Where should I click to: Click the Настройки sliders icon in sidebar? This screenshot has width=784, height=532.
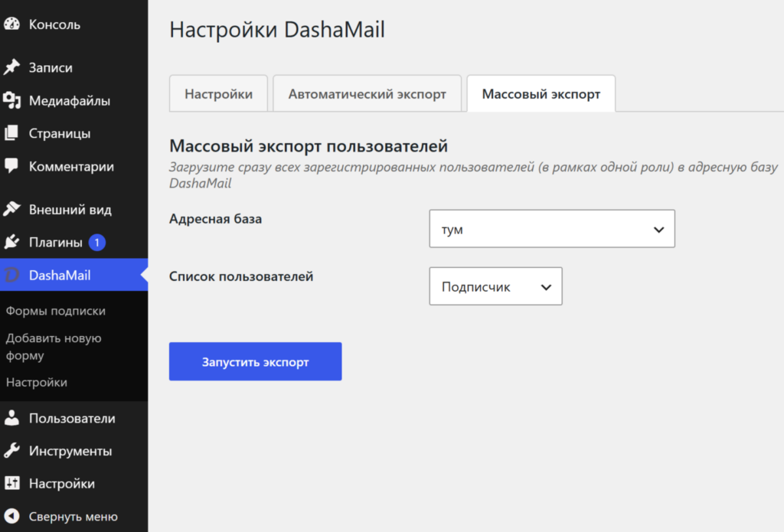pos(11,483)
